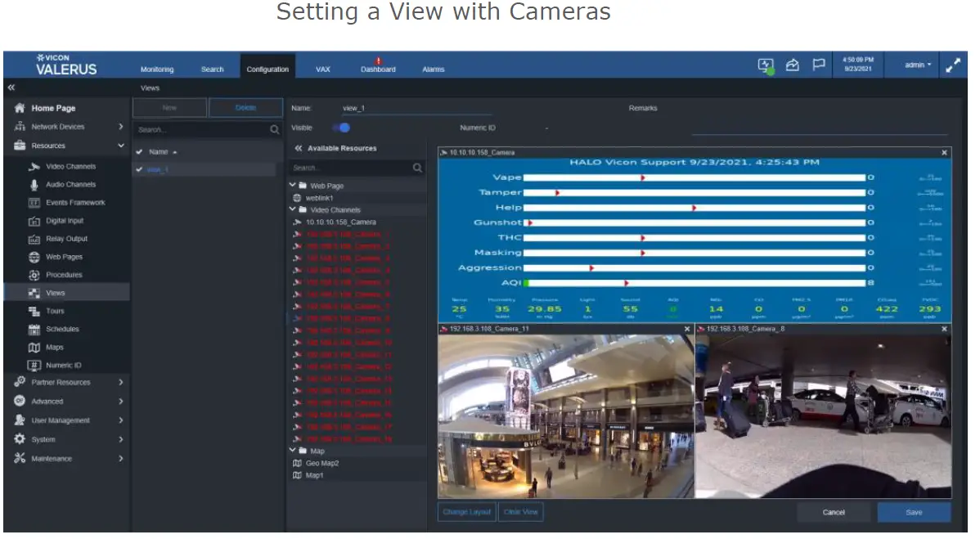Screen dimensions: 980x539
Task: Open Schedules from the sidebar
Action: (62, 330)
